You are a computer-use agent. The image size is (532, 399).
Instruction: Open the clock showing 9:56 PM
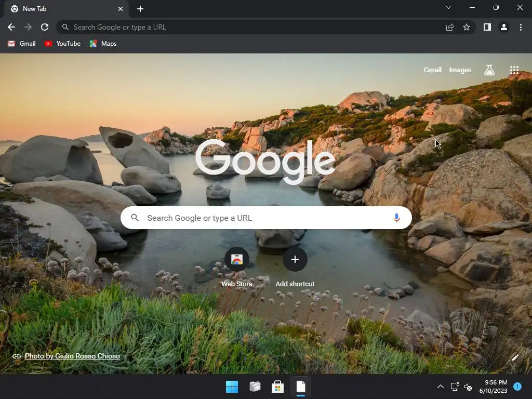pos(494,387)
